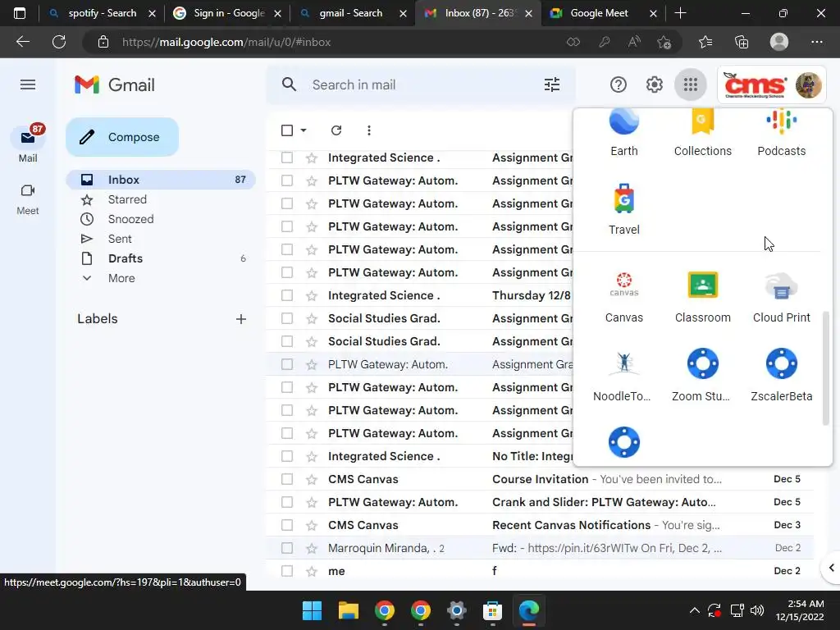Tick the checkbox for email from me
The image size is (840, 630).
click(287, 572)
